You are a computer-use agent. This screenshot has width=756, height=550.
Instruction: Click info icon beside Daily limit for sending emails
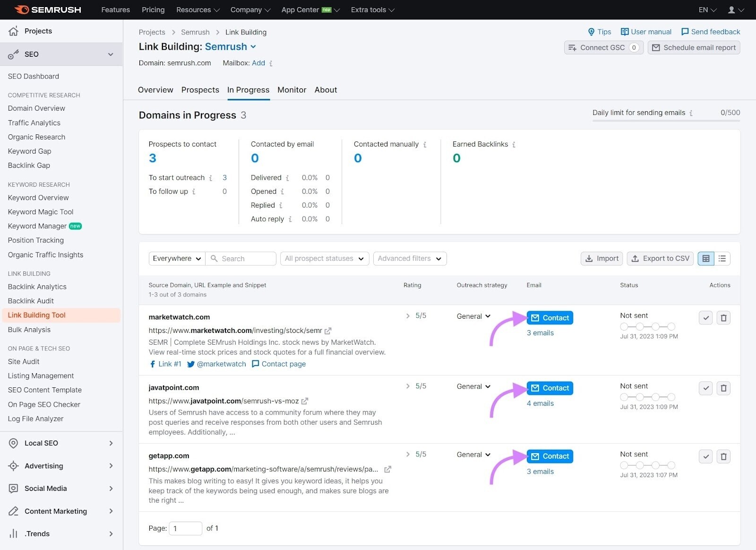[x=691, y=113]
